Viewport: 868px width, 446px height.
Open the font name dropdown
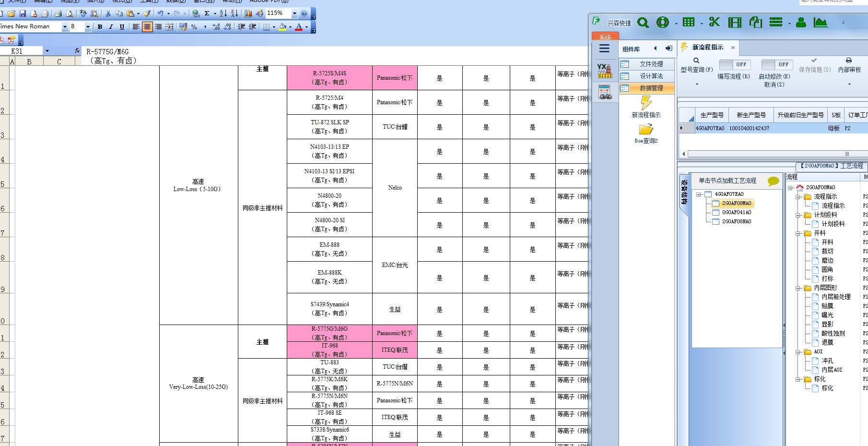point(65,27)
